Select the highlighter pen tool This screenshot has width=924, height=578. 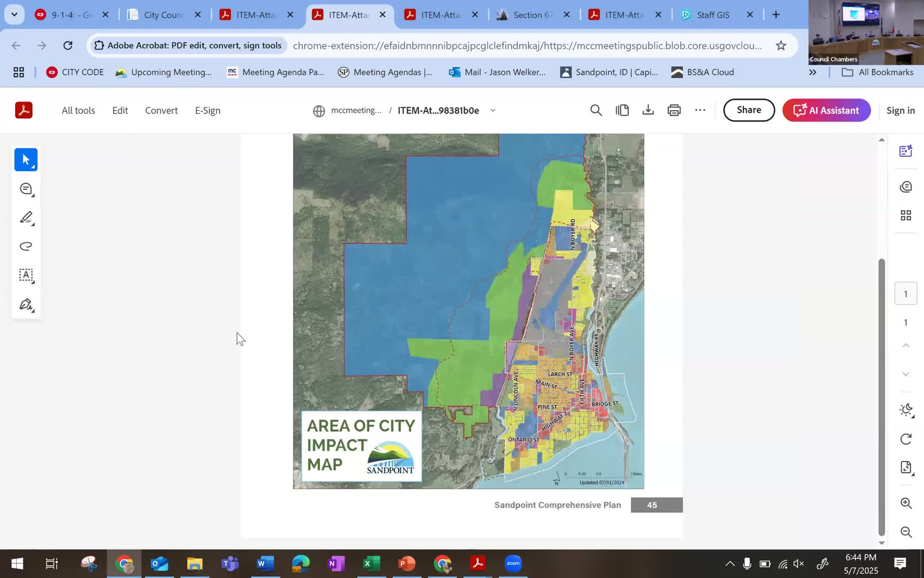[26, 218]
